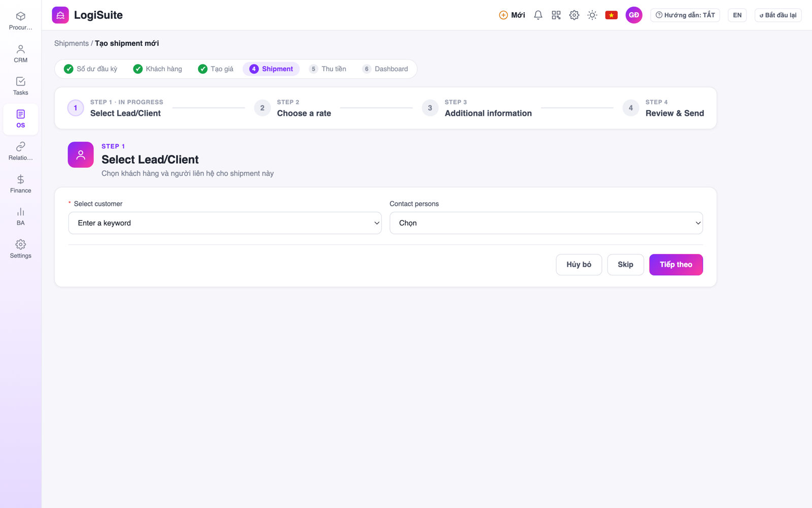Viewport: 812px width, 508px height.
Task: Toggle light/dark theme sun icon
Action: [592, 15]
